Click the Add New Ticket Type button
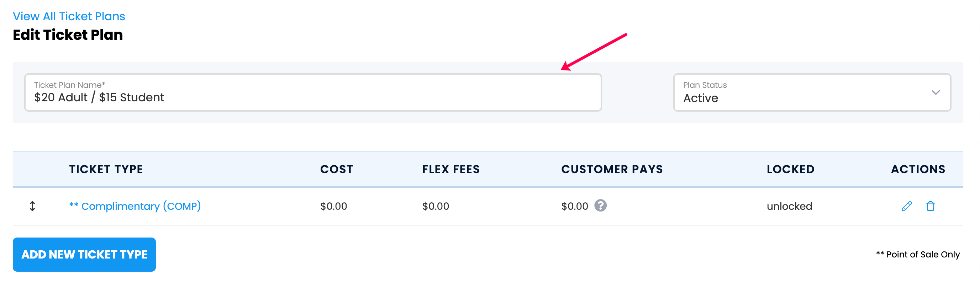 click(x=84, y=254)
